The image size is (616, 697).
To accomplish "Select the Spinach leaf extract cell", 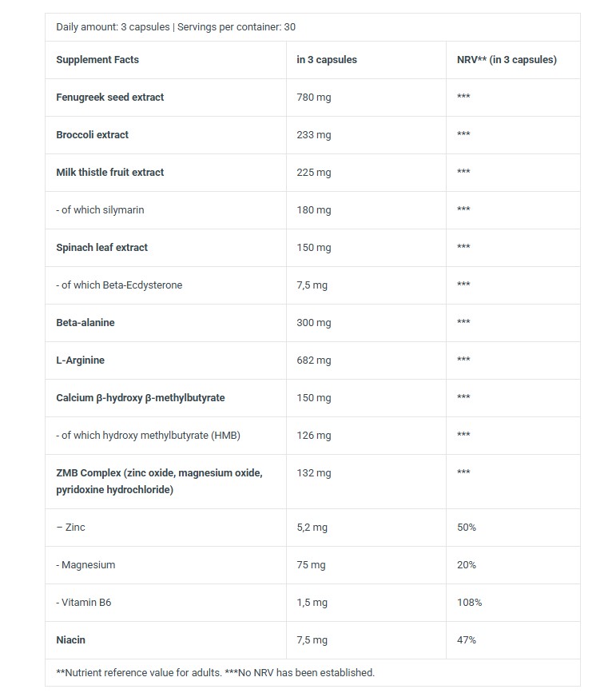I will click(x=165, y=248).
